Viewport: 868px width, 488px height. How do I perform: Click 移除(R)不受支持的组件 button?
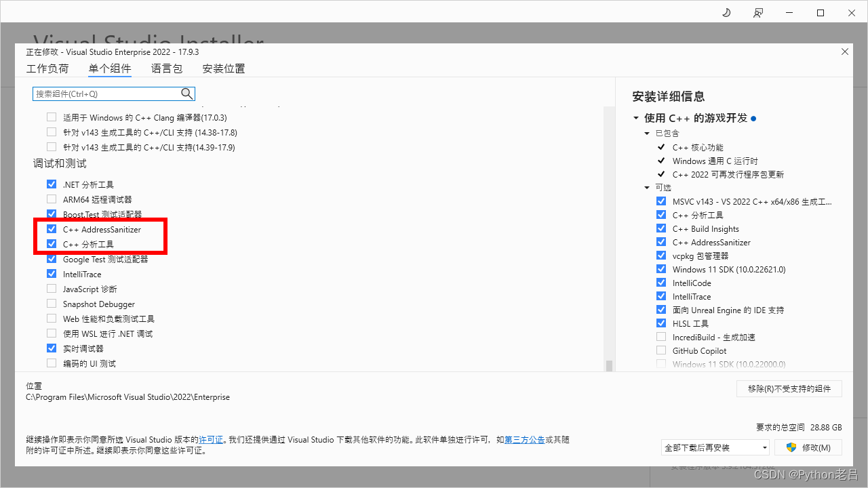789,388
